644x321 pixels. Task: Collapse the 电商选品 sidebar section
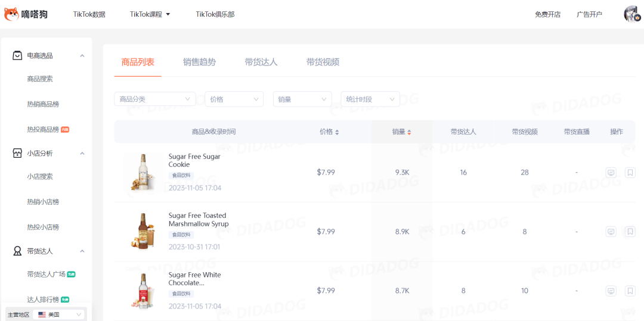(82, 55)
